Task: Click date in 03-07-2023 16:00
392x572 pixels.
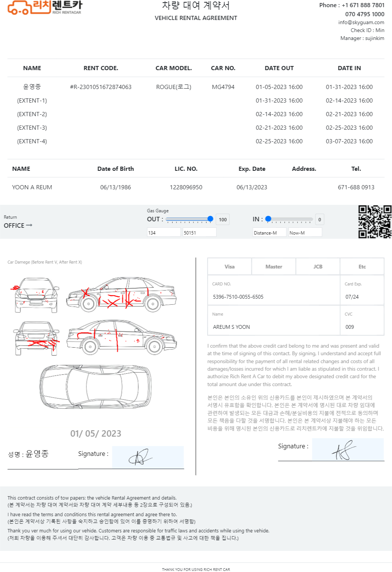Action: (349, 141)
